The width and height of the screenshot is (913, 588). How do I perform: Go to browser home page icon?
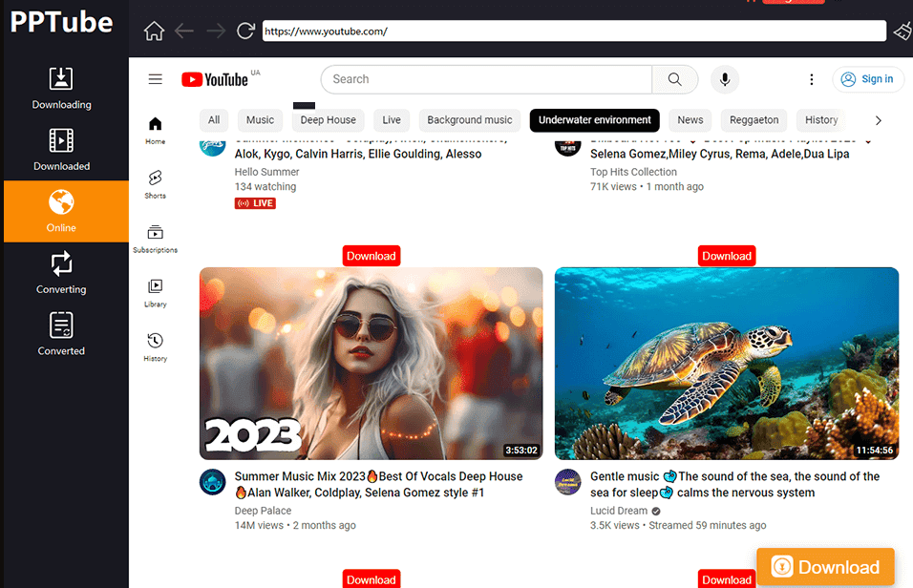point(155,31)
